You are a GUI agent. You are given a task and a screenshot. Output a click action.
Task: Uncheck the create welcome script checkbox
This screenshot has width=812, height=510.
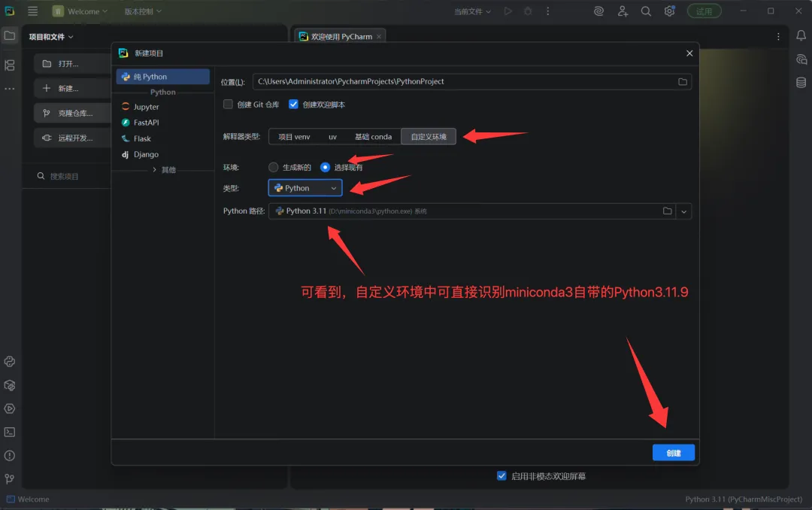pyautogui.click(x=294, y=104)
